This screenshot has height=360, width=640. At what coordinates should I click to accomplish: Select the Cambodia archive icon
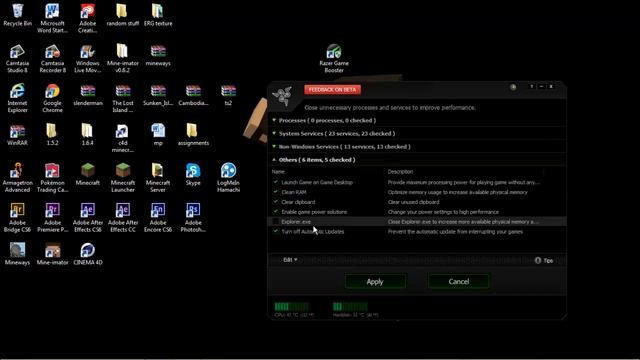193,95
